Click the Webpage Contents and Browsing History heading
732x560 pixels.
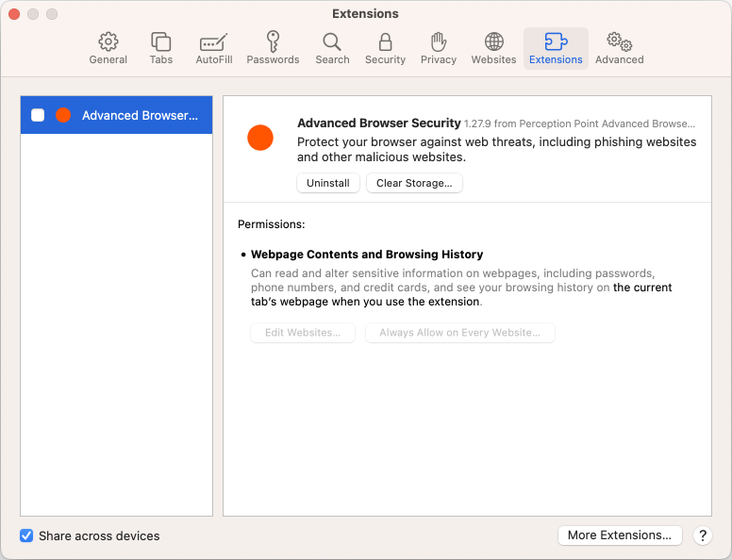pyautogui.click(x=367, y=255)
